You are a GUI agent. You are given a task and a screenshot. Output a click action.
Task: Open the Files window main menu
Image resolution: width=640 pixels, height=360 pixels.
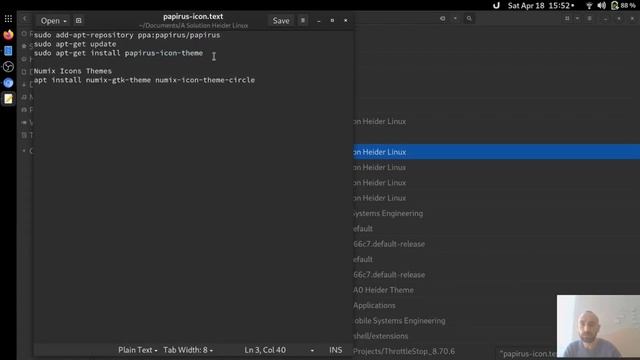point(589,18)
